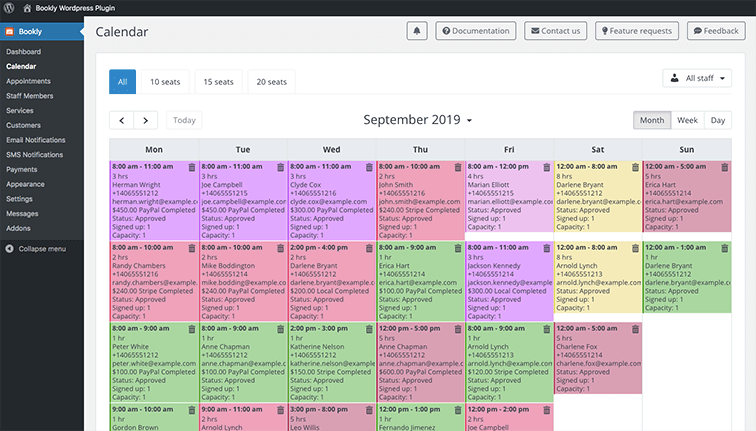
Task: Select the 20 seats tab
Action: point(271,81)
